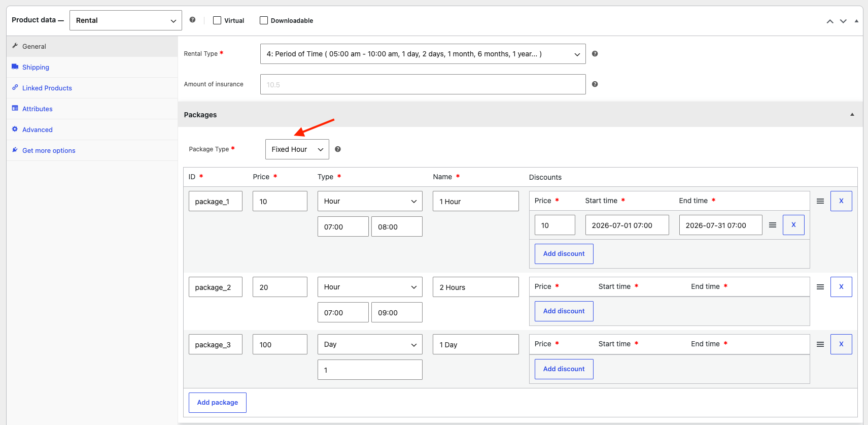Image resolution: width=868 pixels, height=425 pixels.
Task: Collapse the Packages section
Action: coord(852,115)
